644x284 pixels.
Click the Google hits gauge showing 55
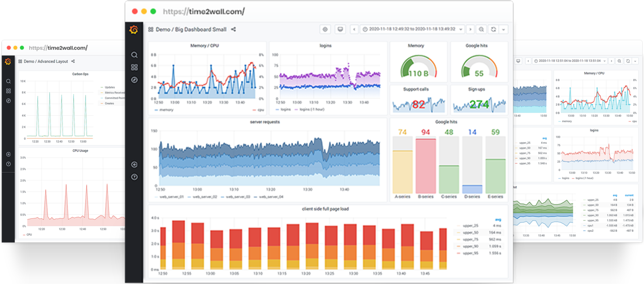coord(479,66)
